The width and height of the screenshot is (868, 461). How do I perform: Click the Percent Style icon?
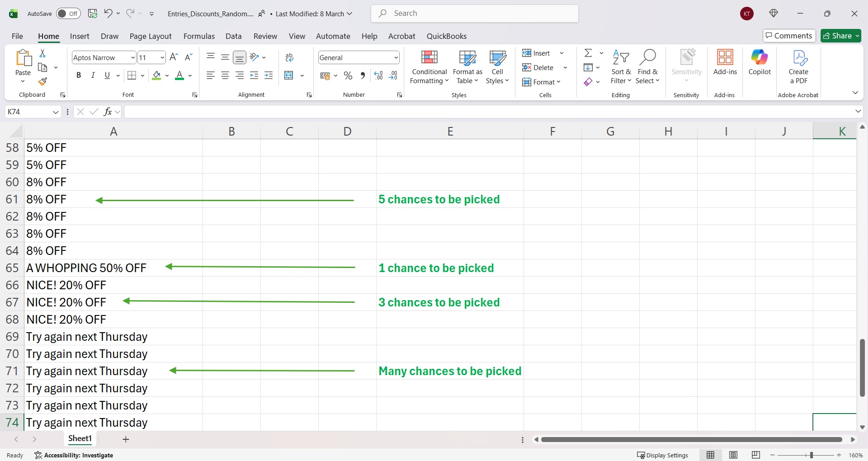pyautogui.click(x=348, y=76)
